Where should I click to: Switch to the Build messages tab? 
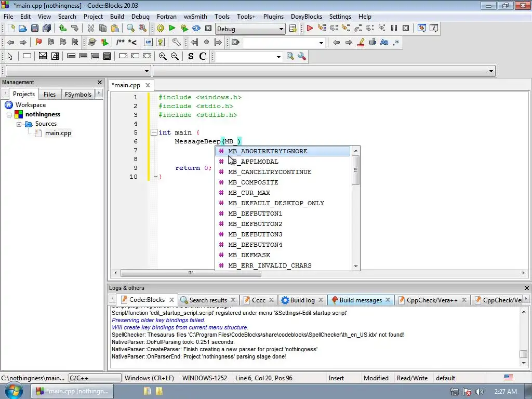[x=361, y=300]
